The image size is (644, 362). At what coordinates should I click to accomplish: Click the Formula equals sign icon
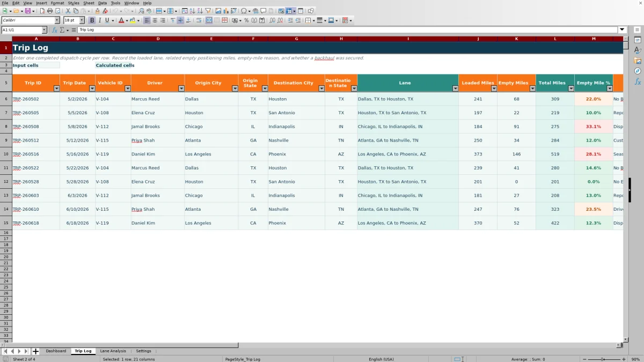[74, 30]
